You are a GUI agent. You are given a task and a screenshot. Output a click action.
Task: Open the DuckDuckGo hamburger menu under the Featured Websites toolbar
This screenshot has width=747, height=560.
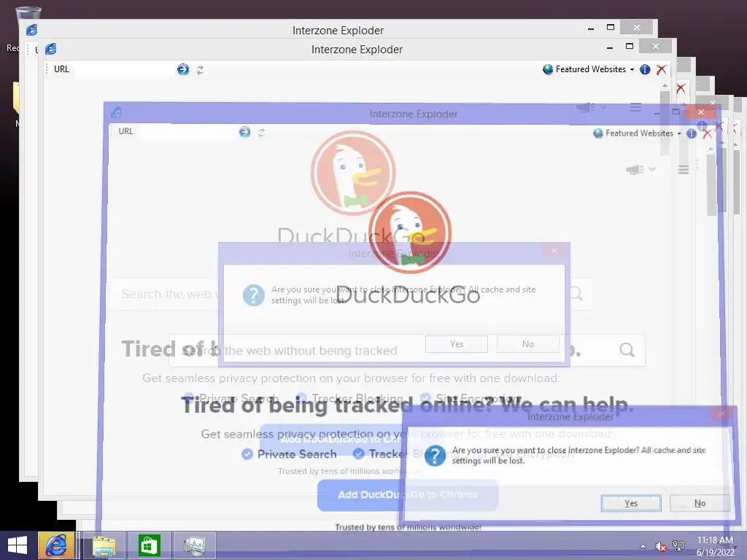click(x=683, y=169)
